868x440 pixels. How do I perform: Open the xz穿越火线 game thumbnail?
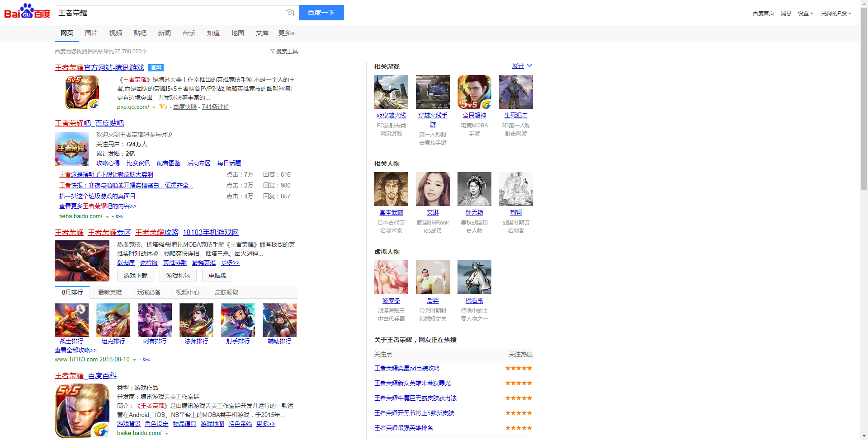coord(391,92)
